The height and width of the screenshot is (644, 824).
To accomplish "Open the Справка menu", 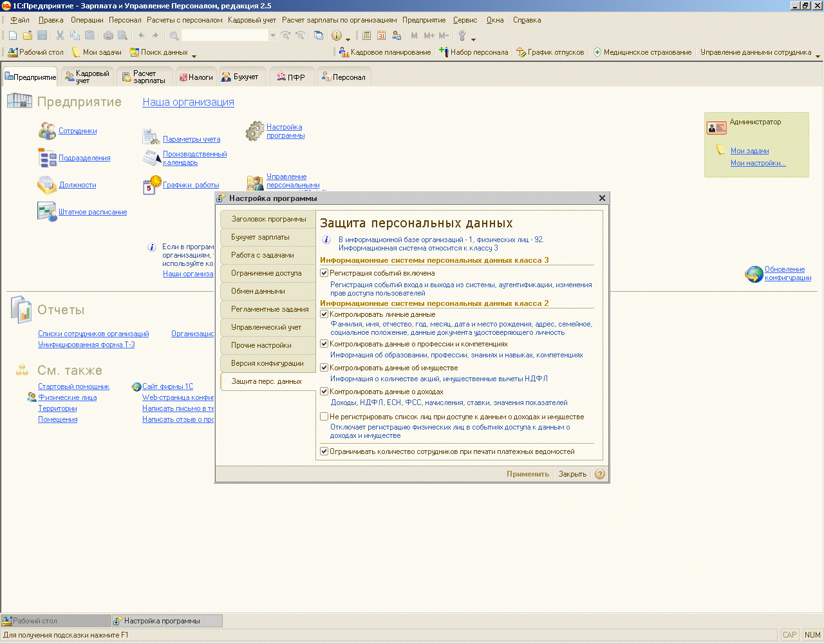I will pos(527,20).
